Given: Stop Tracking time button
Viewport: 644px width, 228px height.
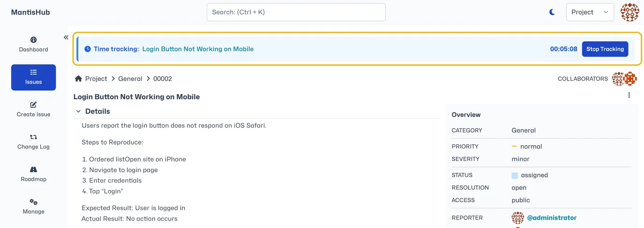Looking at the screenshot, I should point(605,49).
